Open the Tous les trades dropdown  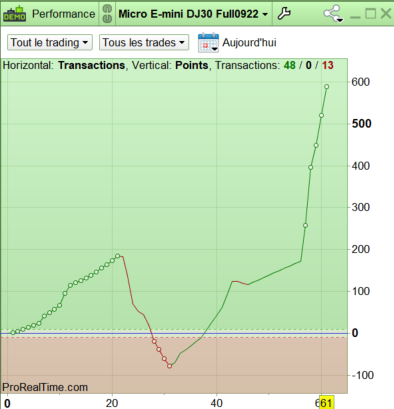click(x=144, y=43)
